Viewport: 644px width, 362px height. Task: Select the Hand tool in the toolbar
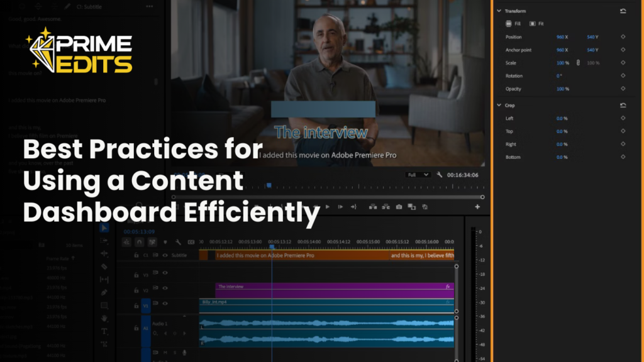pos(104,318)
